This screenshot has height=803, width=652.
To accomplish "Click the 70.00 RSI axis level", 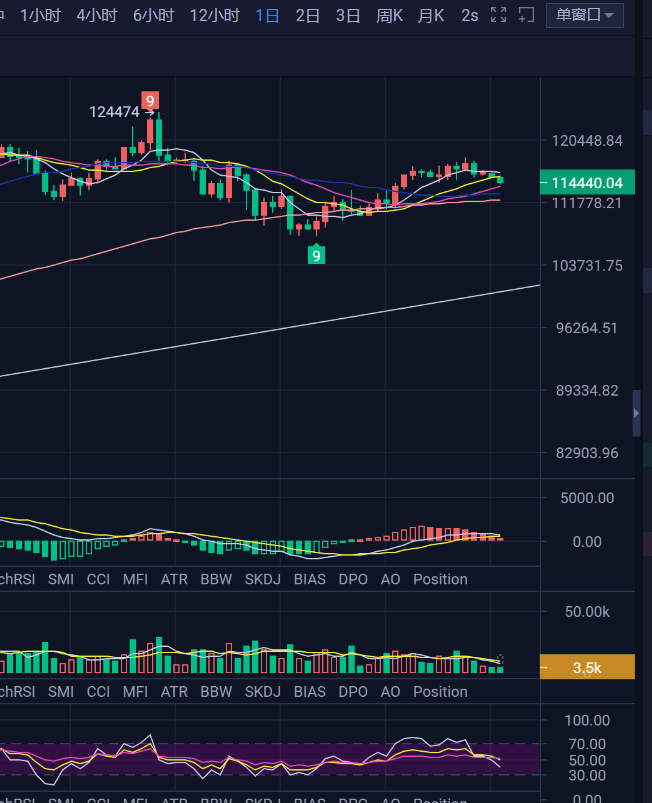I will [587, 744].
